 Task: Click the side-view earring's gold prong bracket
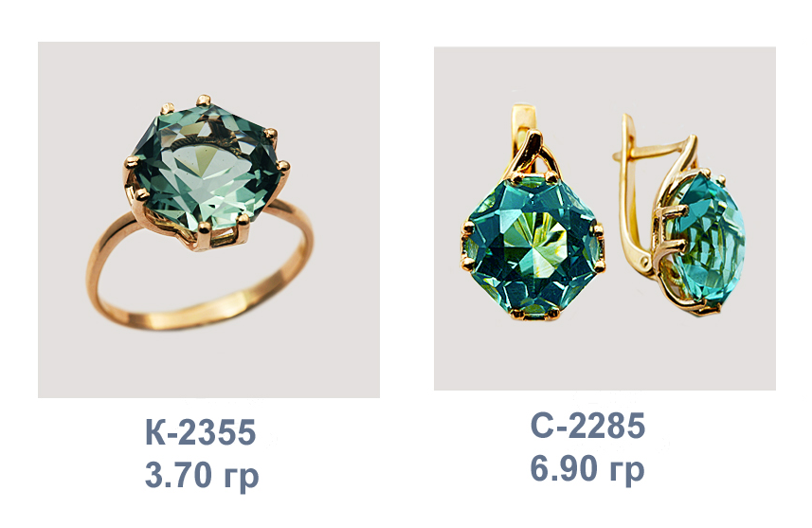(x=666, y=227)
